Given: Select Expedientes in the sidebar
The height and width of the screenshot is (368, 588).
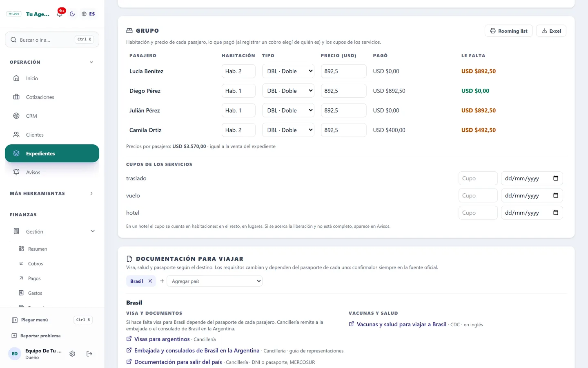Looking at the screenshot, I should point(52,153).
